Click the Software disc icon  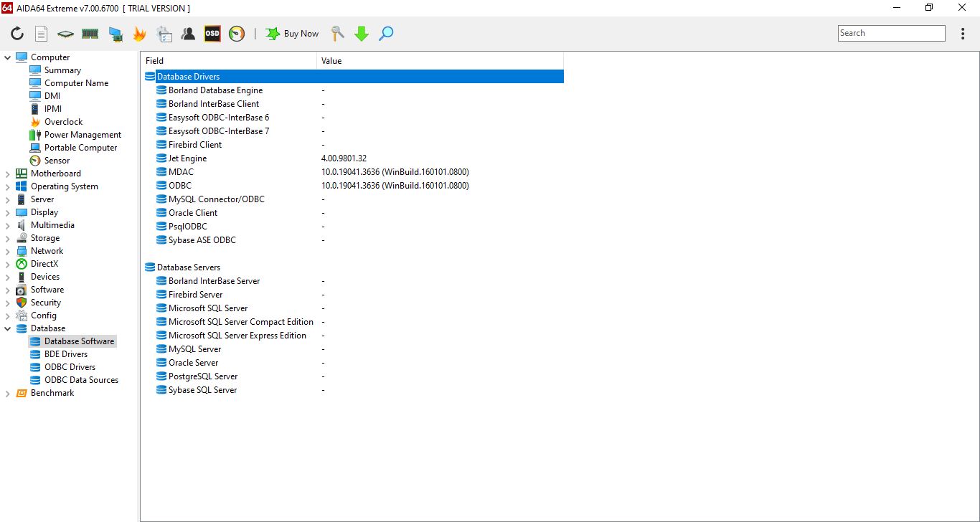tap(22, 290)
